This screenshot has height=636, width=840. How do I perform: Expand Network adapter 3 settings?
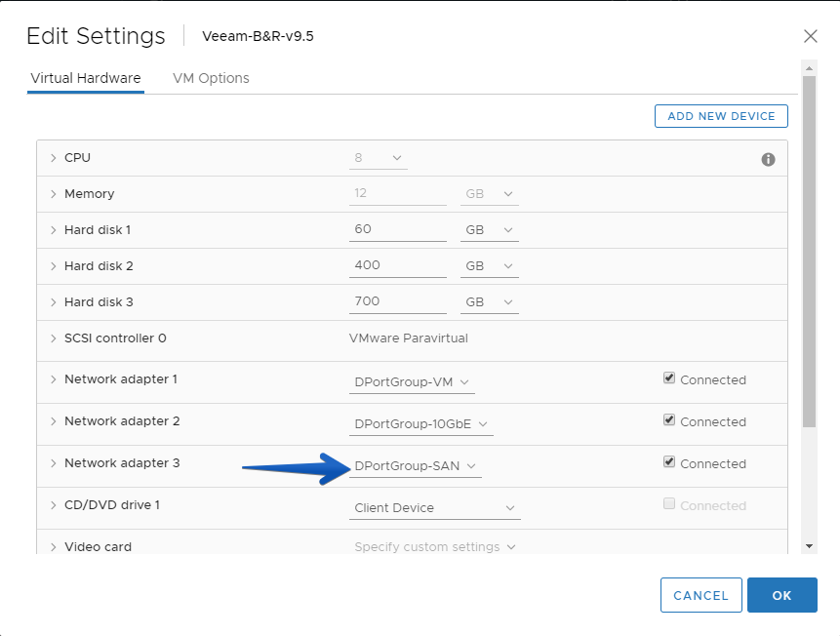pos(53,463)
